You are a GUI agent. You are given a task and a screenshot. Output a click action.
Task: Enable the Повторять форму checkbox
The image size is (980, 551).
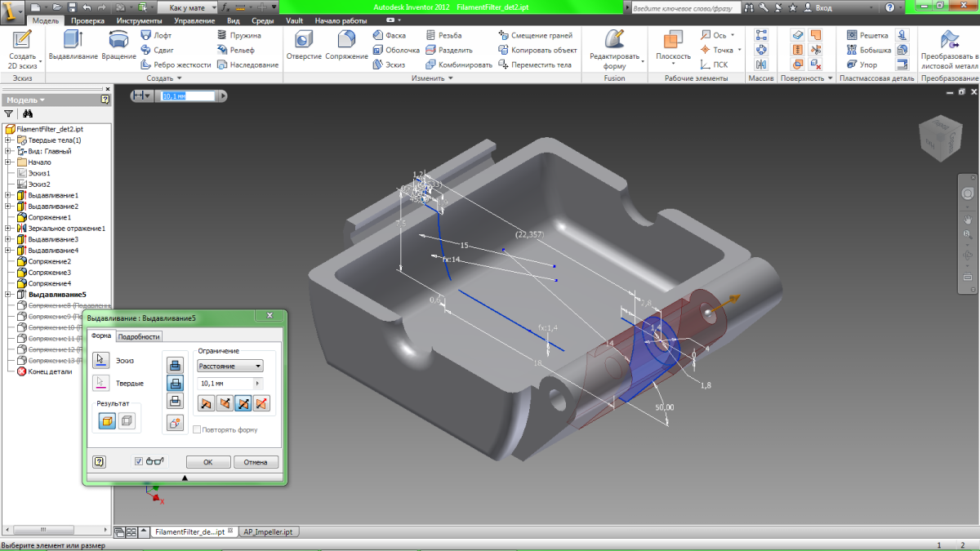[x=197, y=429]
